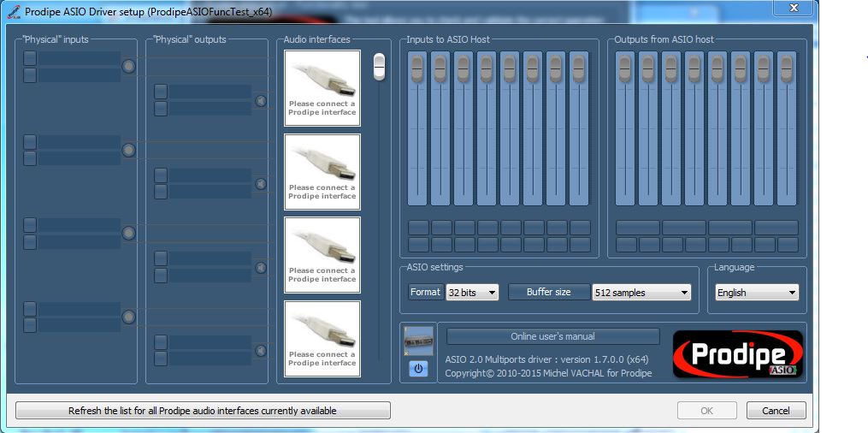Click the speaker icon of the fourth physical output pair
The height and width of the screenshot is (433, 868).
click(x=261, y=351)
